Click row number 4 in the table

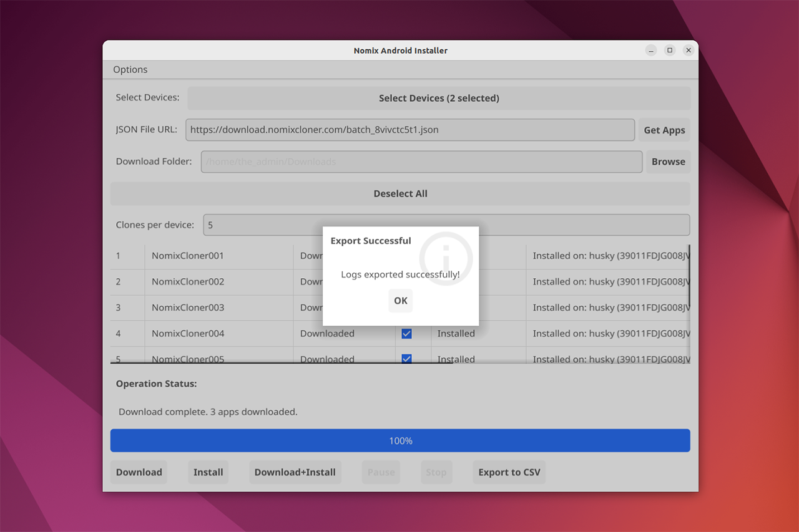coord(127,334)
